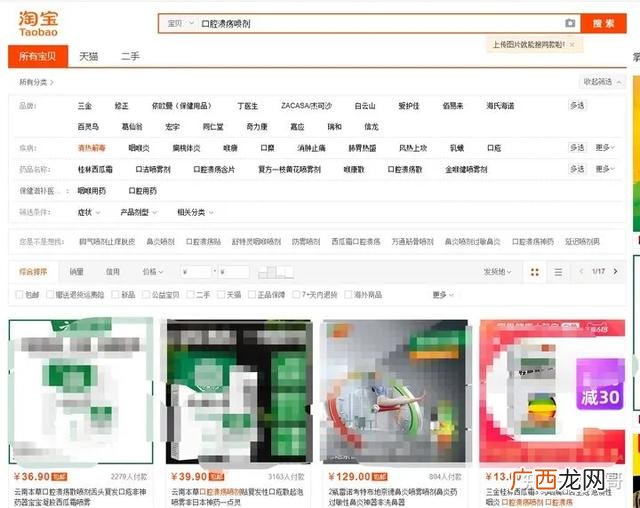Viewport: 640px width, 508px height.
Task: Click the maximum price input box
Action: (233, 272)
